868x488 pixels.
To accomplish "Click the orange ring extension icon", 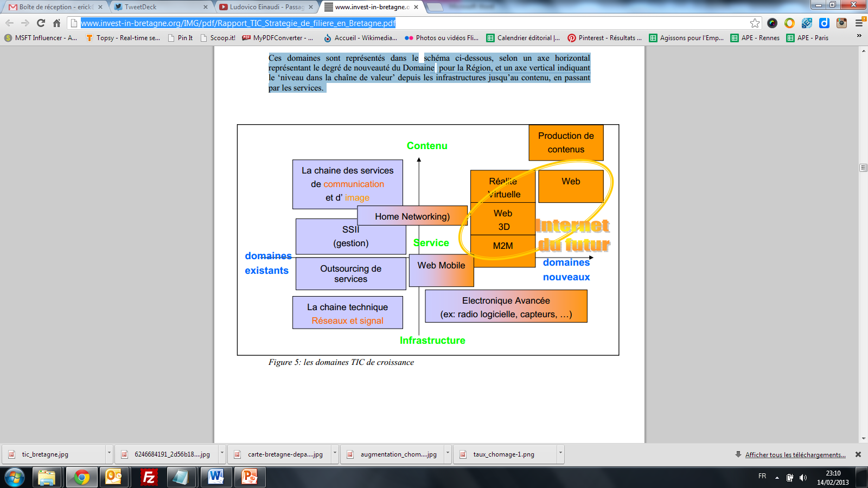I will coord(789,23).
